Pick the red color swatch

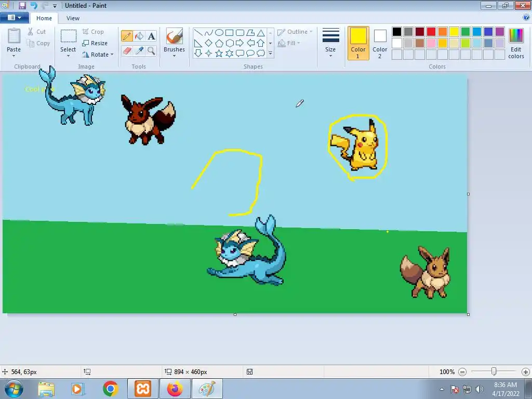pos(431,32)
